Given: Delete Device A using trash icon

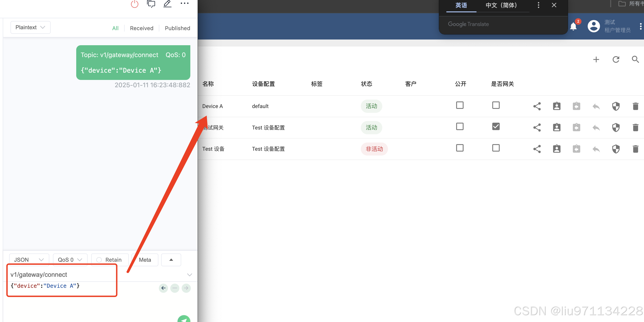Looking at the screenshot, I should (x=635, y=106).
